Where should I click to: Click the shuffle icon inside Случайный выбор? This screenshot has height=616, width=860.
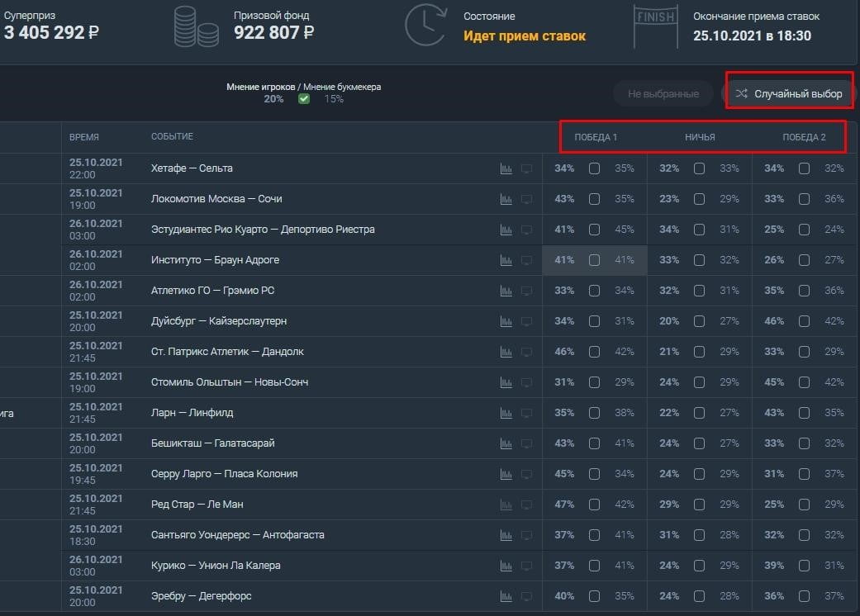click(x=743, y=92)
